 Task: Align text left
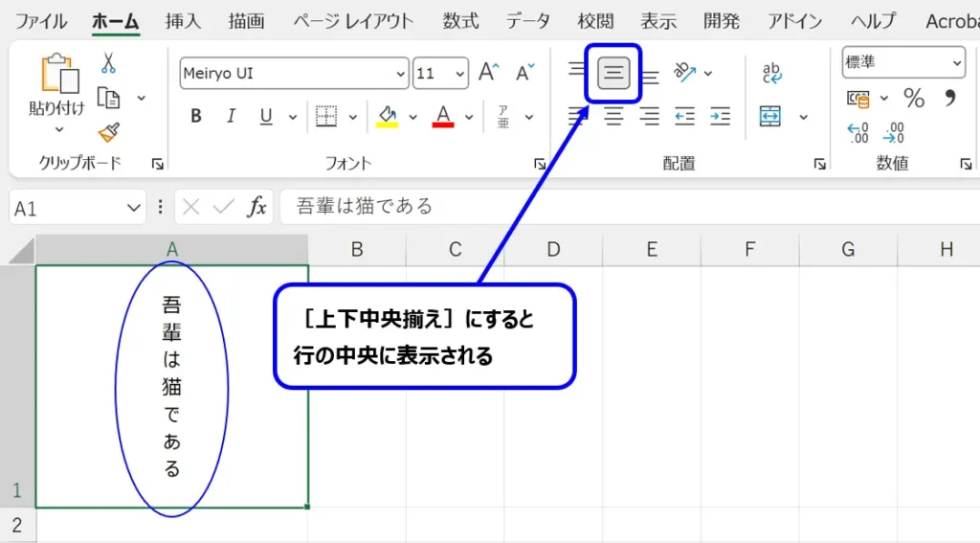point(577,117)
